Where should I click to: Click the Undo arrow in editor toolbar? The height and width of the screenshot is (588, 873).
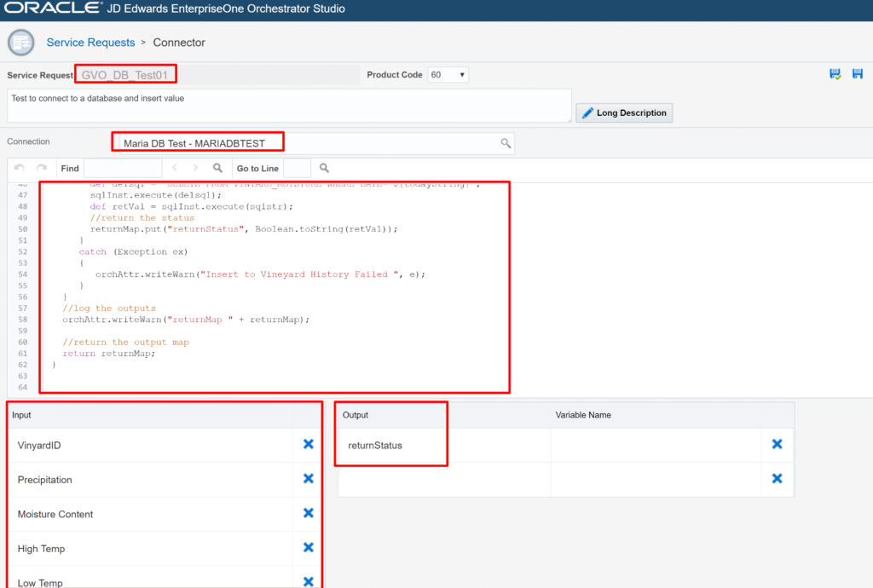point(20,168)
